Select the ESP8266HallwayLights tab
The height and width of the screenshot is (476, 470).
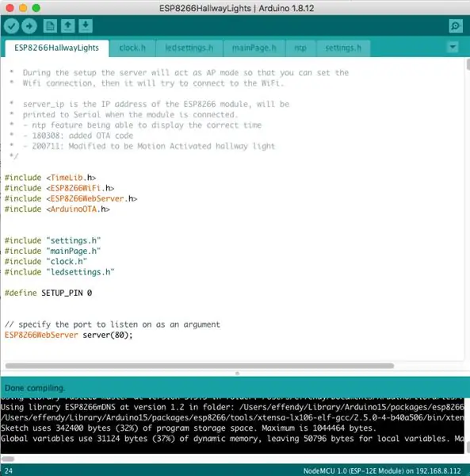tap(57, 48)
